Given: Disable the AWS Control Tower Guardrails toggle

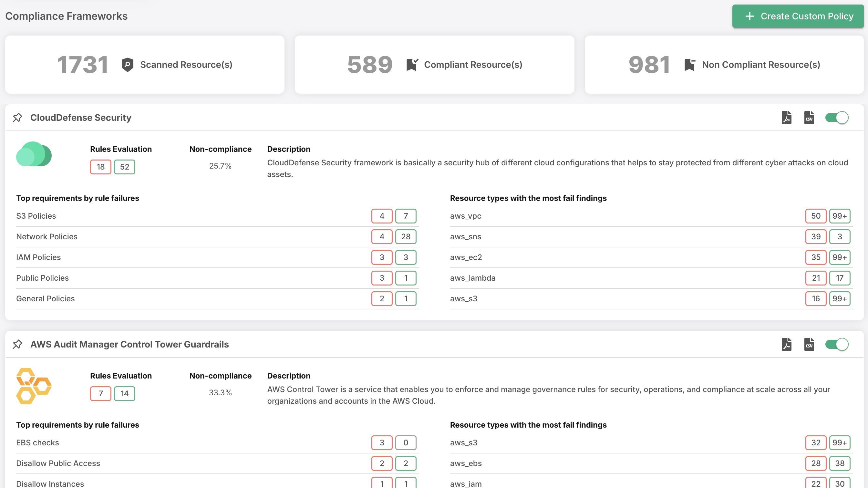Looking at the screenshot, I should click(x=836, y=344).
